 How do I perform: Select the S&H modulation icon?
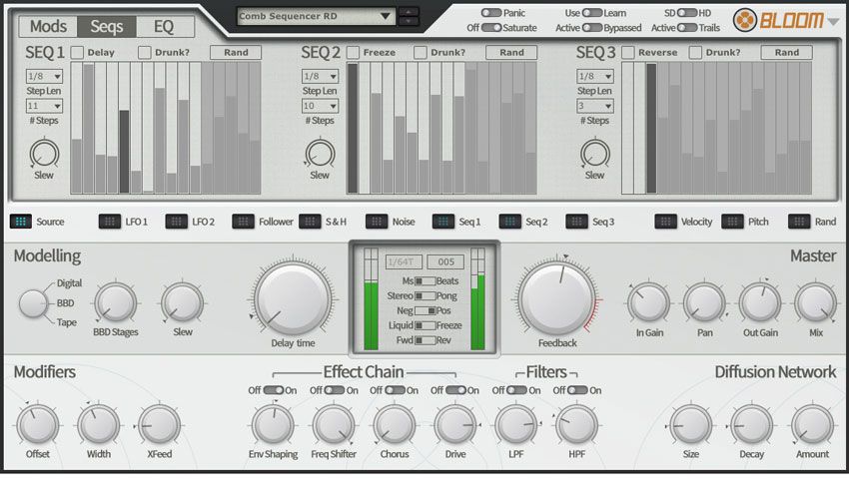310,222
